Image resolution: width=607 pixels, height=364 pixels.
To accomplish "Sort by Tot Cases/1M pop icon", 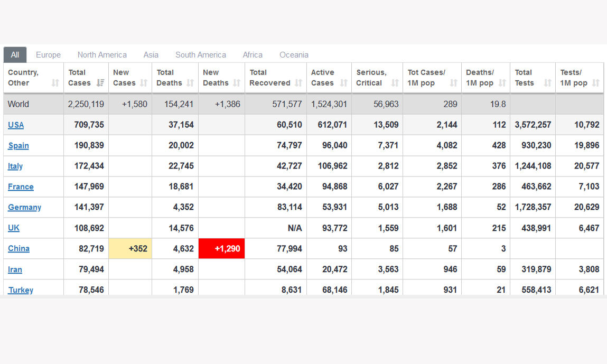I will [453, 83].
